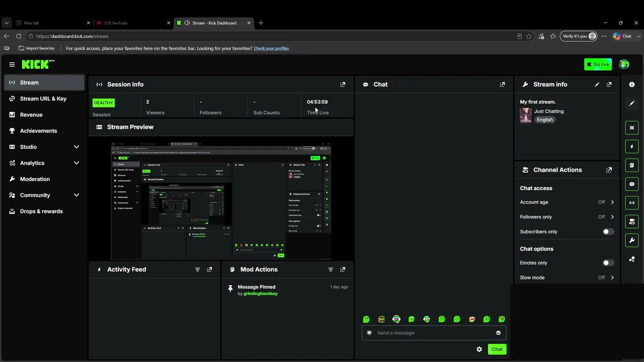Screen dimensions: 644x362
Task: Open the Mod Actions filter icon
Action: pos(331,269)
